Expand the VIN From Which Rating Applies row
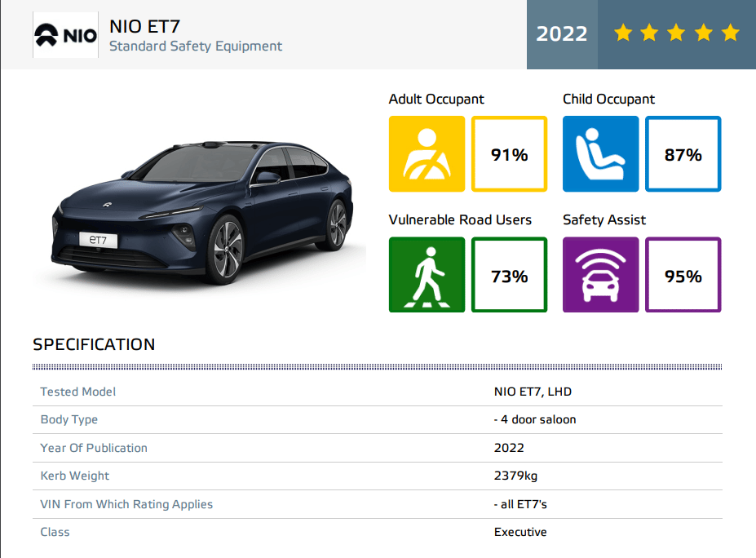The width and height of the screenshot is (756, 558). tap(127, 503)
